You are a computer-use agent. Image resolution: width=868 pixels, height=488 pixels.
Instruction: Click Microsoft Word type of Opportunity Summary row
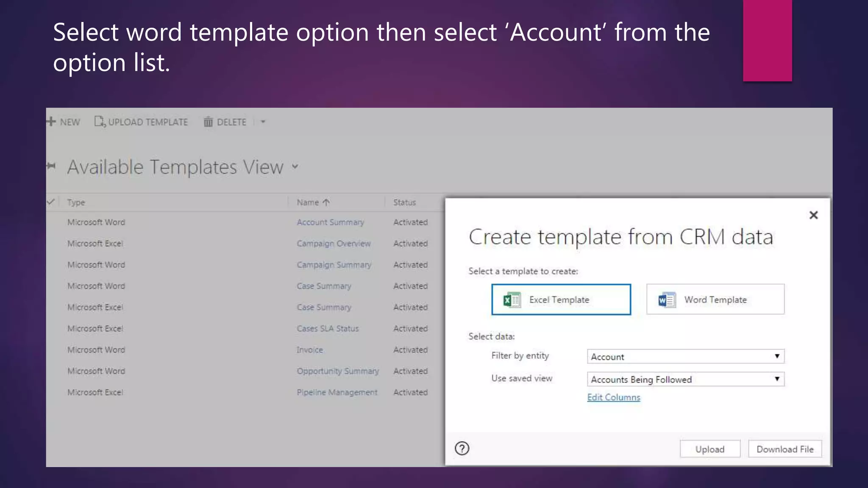[96, 371]
